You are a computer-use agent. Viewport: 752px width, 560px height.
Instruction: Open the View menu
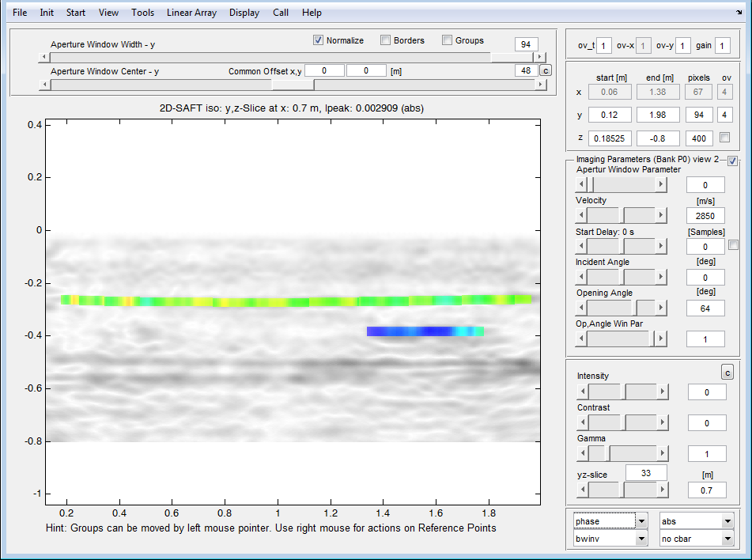108,13
